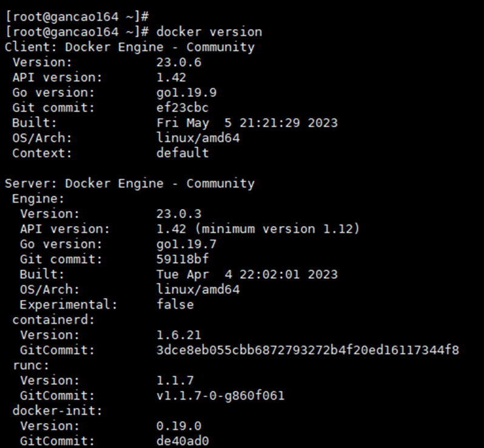
Task: Click the Server: Docker Engine - Community heading
Action: click(130, 183)
